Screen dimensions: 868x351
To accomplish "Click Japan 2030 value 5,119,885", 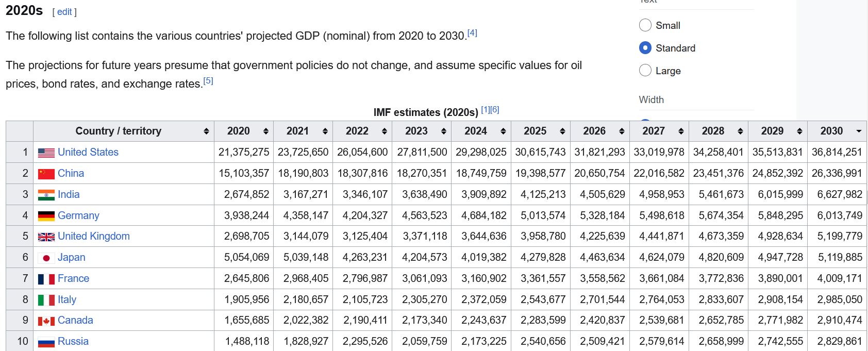I will (840, 257).
